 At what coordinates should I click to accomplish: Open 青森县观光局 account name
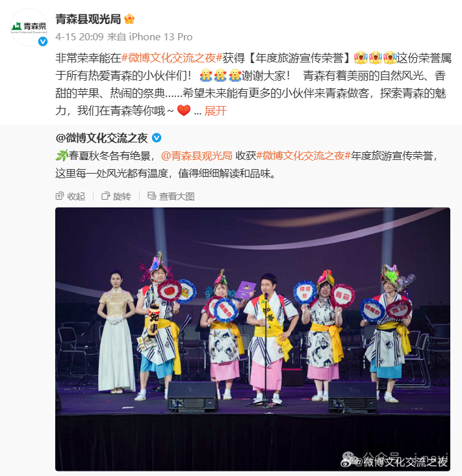click(x=88, y=19)
